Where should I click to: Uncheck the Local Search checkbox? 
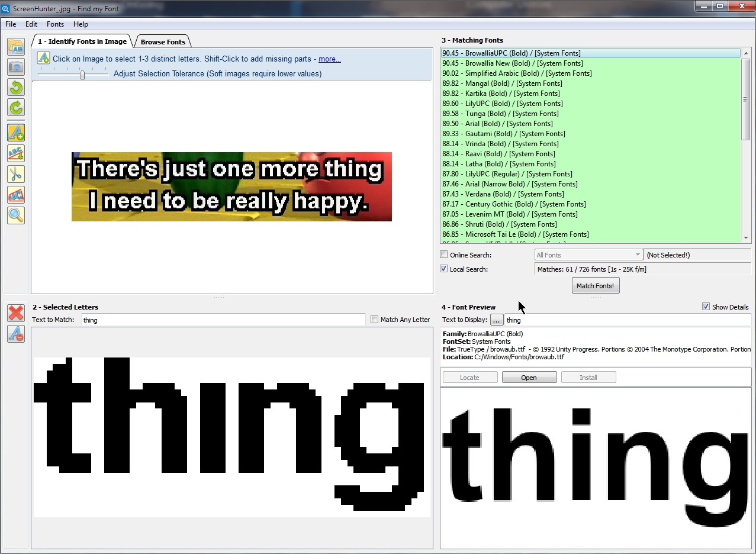[444, 269]
